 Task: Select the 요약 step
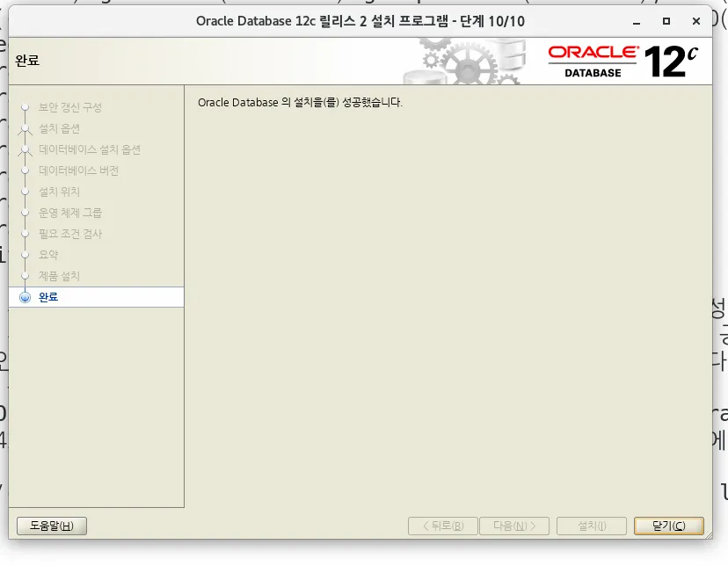point(48,255)
